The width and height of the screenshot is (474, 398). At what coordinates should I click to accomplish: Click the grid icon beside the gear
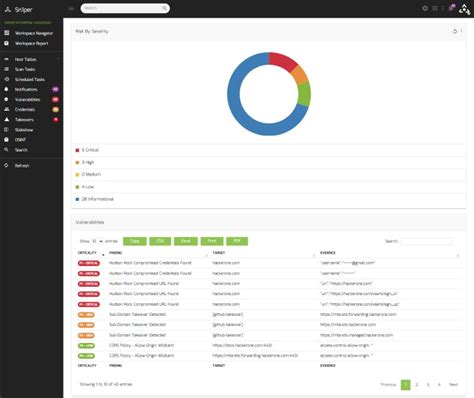click(x=435, y=8)
